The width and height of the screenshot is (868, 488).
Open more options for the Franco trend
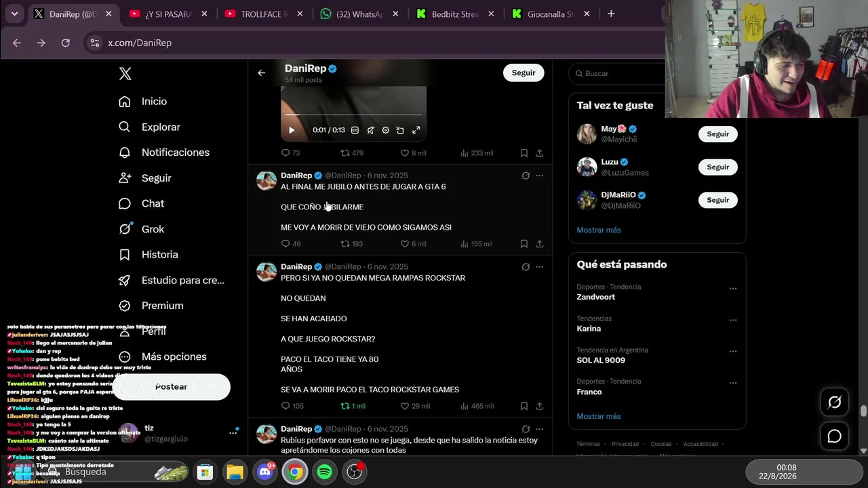(733, 383)
